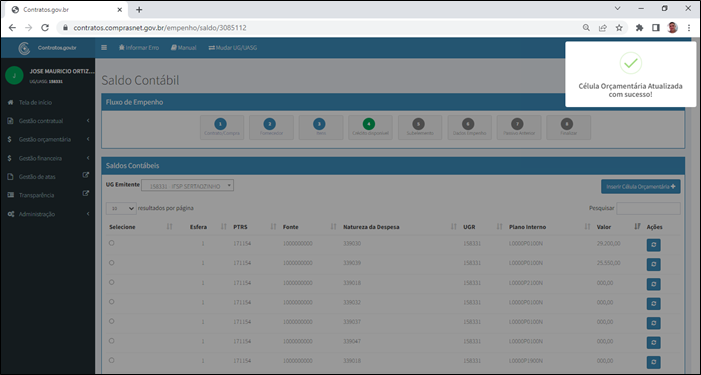Expand Gestão contratual menu
The image size is (701, 375).
coord(48,121)
